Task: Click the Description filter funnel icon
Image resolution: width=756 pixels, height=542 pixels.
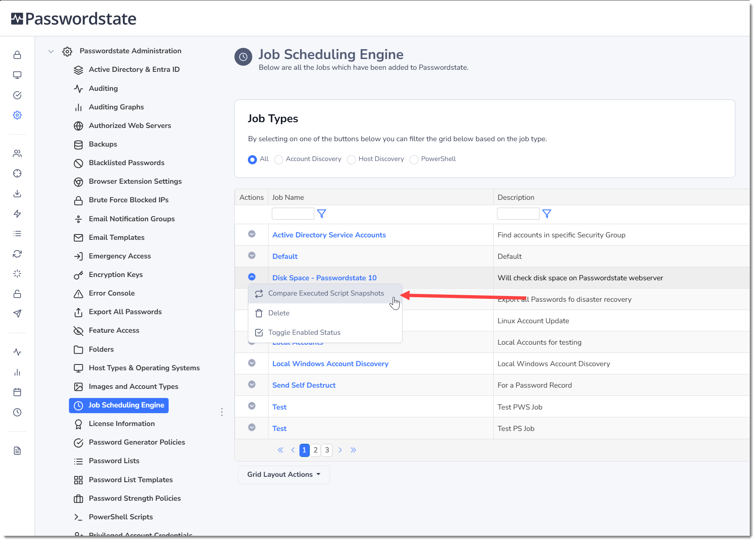Action: pos(547,214)
